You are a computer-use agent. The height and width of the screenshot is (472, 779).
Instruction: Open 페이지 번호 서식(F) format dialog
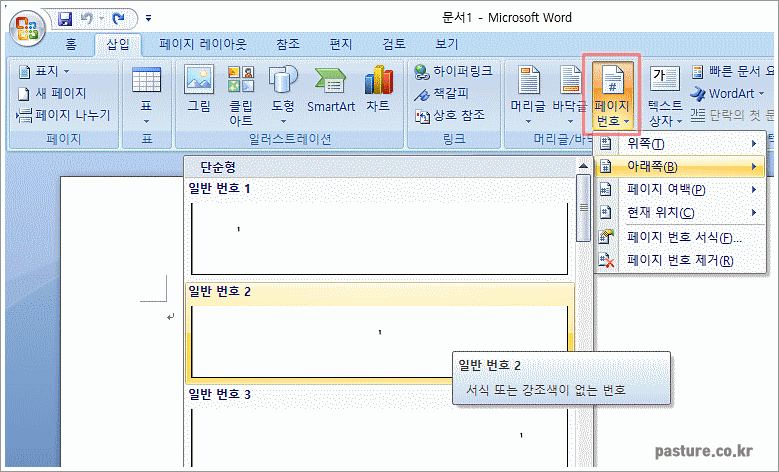(x=680, y=237)
